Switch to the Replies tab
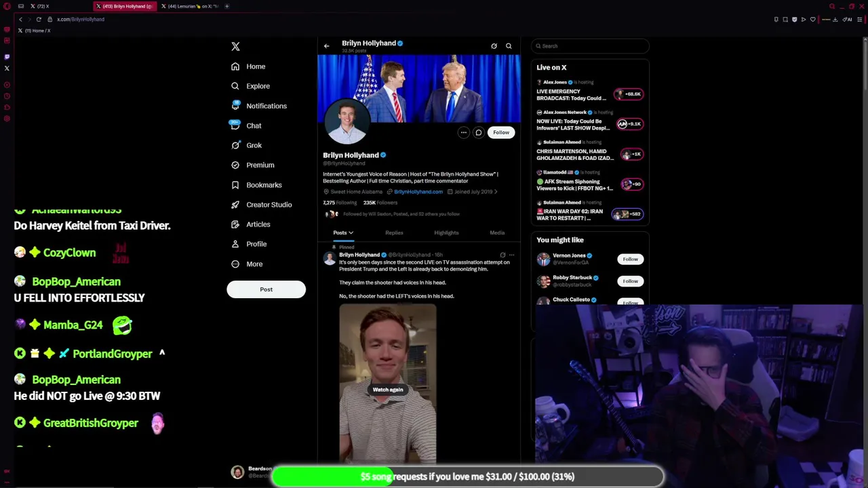The width and height of the screenshot is (868, 488). coord(394,232)
